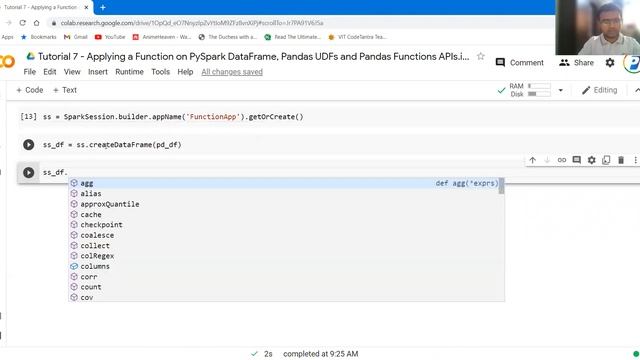Open the YouTube bookmark
The image size is (640, 360).
pos(110,37)
